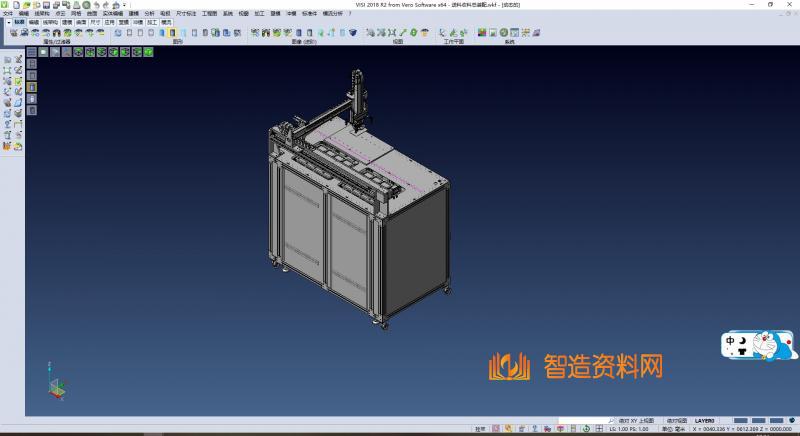Click the New file icon in title bar
The image size is (800, 436).
pos(14,5)
